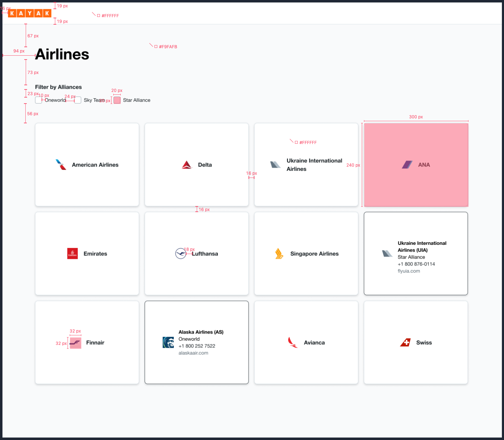Click the ANA logo icon
This screenshot has width=504, height=440.
tap(407, 165)
